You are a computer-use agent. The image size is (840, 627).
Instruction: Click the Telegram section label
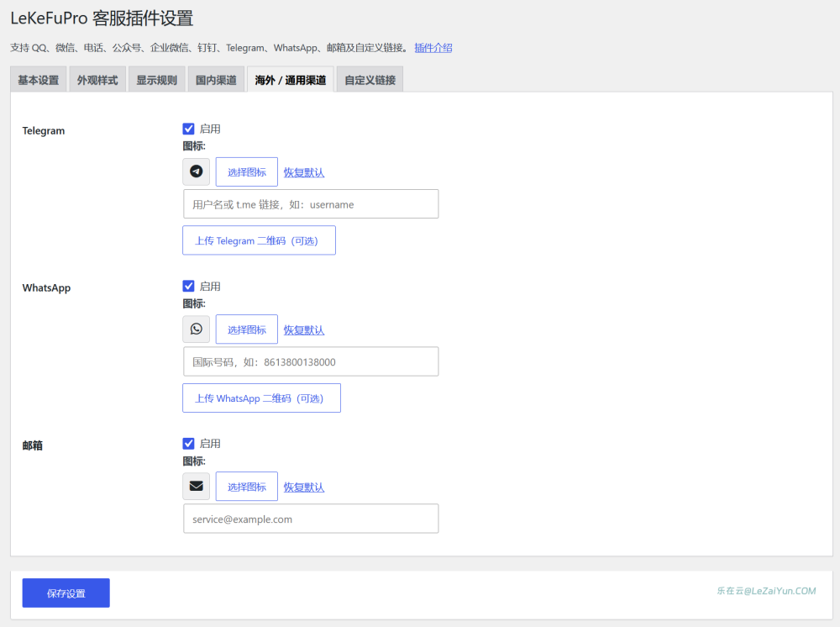(x=44, y=131)
